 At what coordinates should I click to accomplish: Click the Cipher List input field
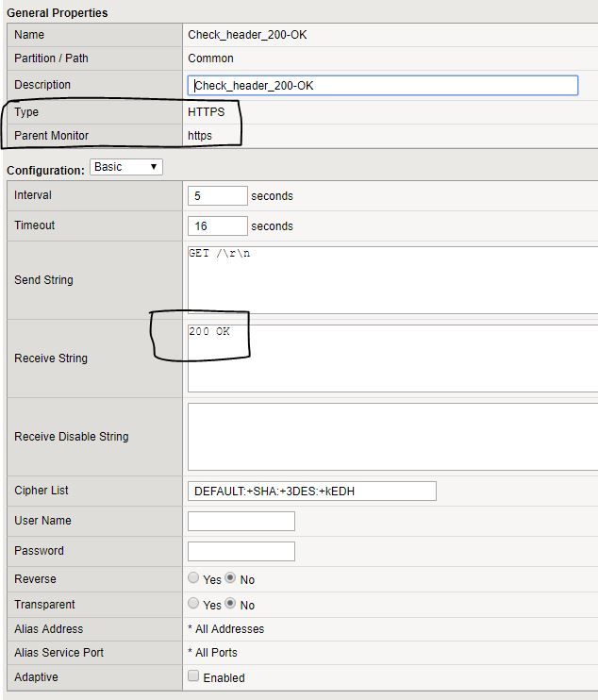coord(312,491)
